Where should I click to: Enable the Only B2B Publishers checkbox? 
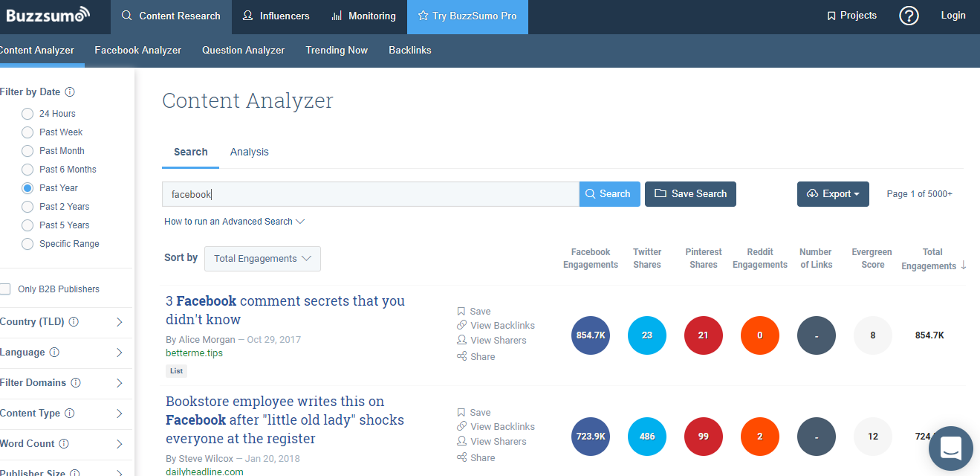[x=5, y=289]
